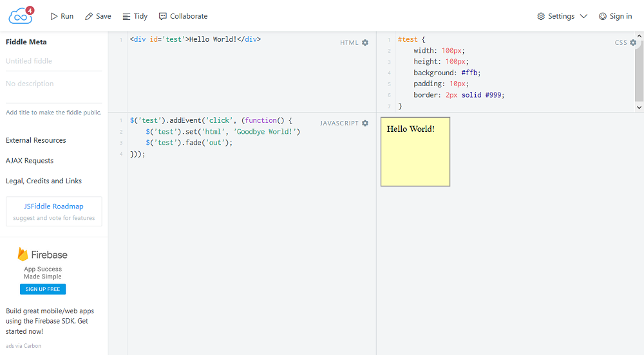Viewport: 644px width, 355px height.
Task: Expand AJAX Requests section
Action: [30, 161]
